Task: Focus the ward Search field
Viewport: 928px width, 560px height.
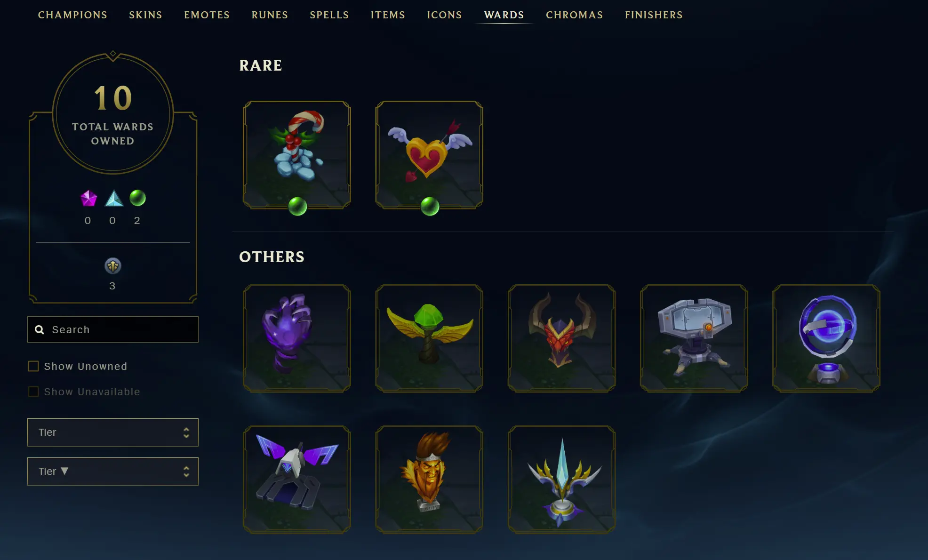Action: [x=113, y=329]
